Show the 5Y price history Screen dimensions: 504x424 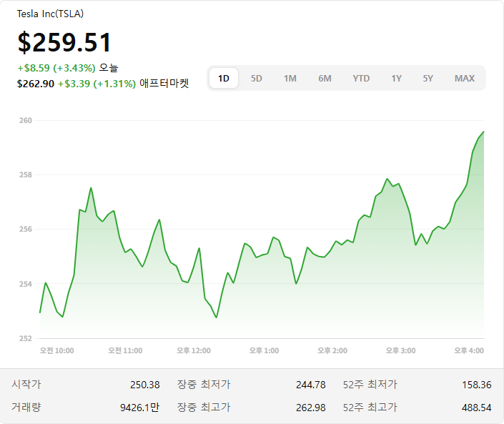tap(428, 78)
